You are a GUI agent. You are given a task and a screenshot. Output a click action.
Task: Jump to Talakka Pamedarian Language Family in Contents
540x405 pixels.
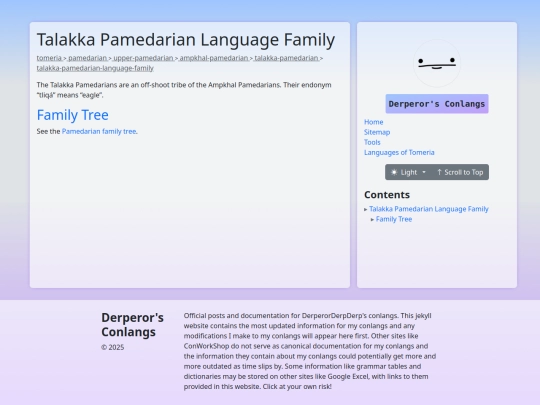pyautogui.click(x=429, y=209)
